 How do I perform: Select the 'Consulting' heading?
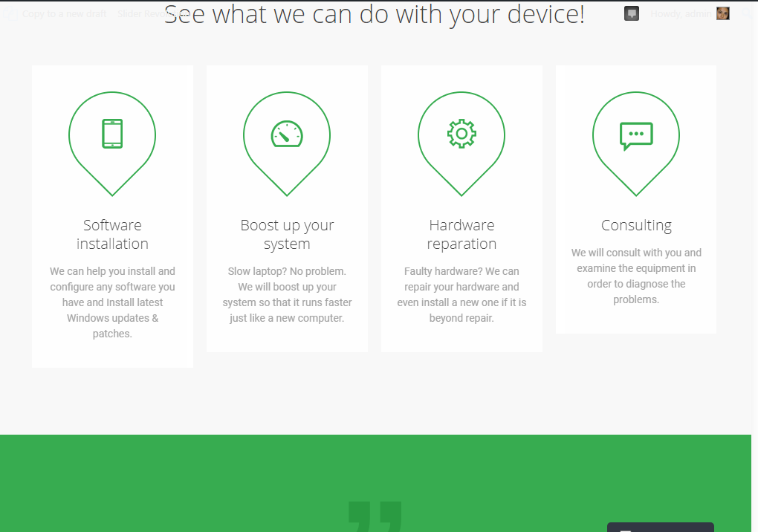636,225
